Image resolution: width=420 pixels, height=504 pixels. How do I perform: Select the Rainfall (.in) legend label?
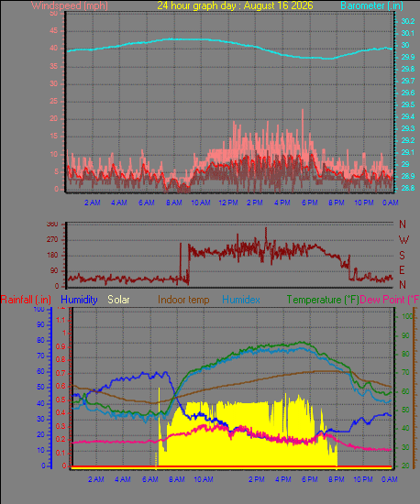[26, 300]
